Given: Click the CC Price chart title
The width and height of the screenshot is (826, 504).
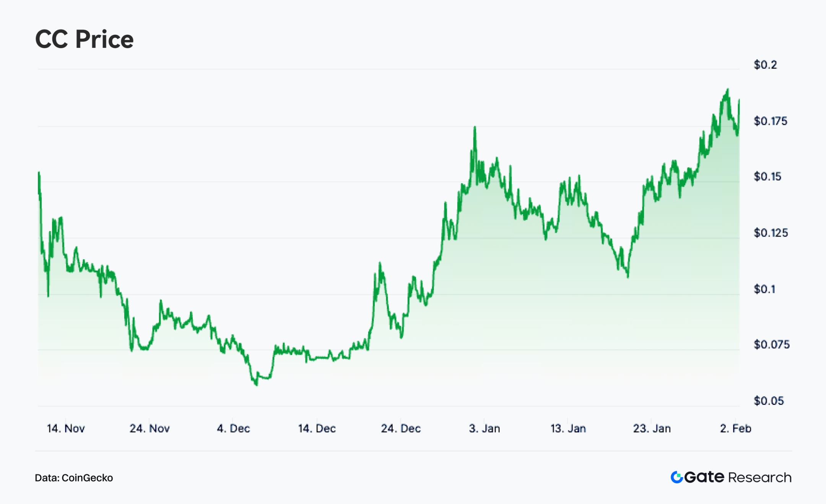Looking at the screenshot, I should [x=85, y=39].
